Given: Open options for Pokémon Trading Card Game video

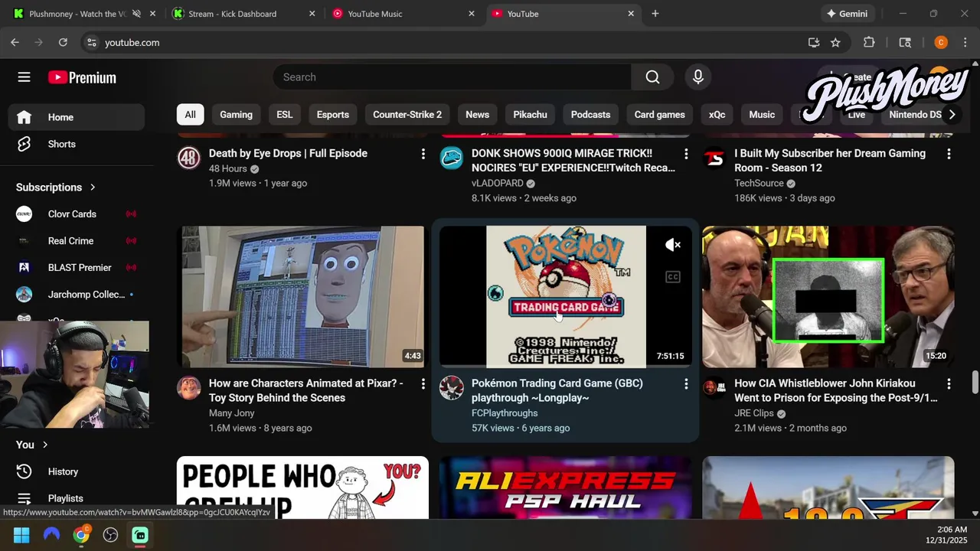Looking at the screenshot, I should (x=685, y=383).
